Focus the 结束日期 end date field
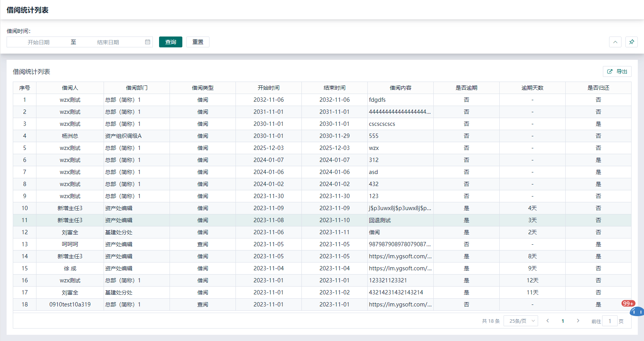Screen dimensions: 644x341 click(x=108, y=42)
